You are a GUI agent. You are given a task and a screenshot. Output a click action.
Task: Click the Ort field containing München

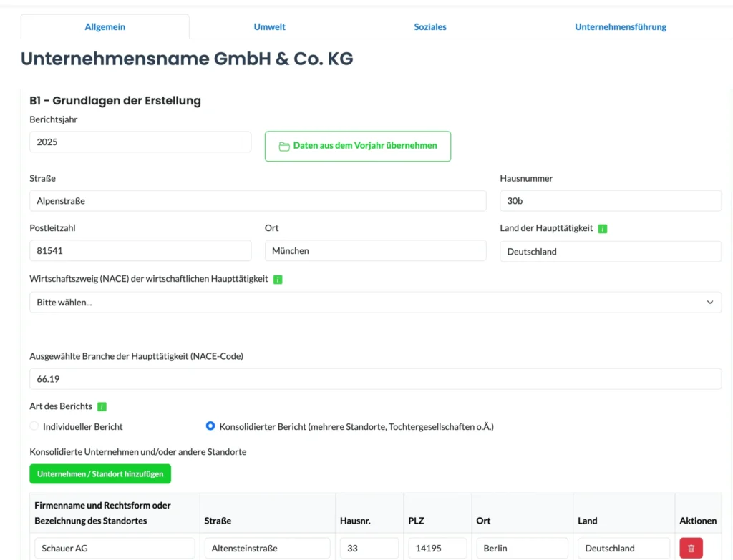375,251
